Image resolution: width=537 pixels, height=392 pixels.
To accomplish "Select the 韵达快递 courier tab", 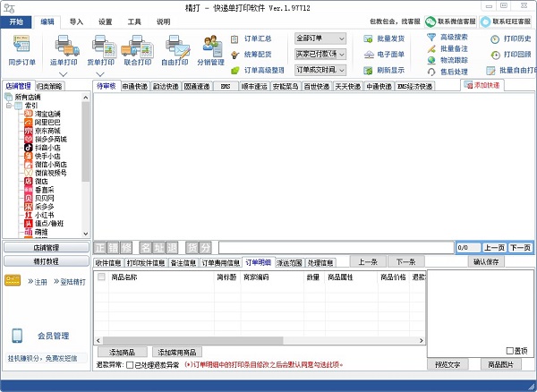I will coord(166,86).
